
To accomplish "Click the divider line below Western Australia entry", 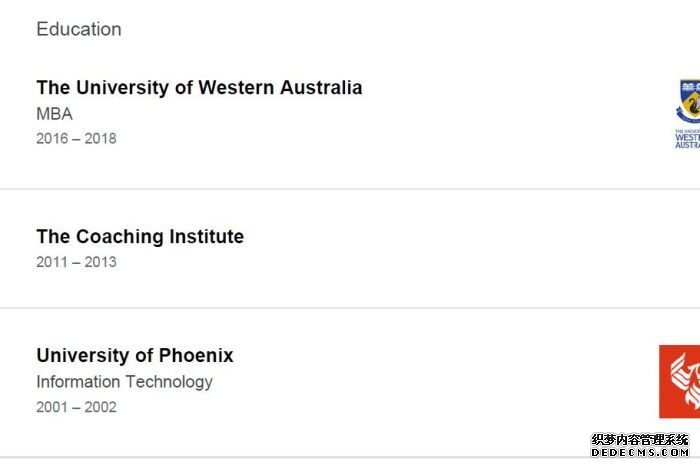I will [x=350, y=189].
